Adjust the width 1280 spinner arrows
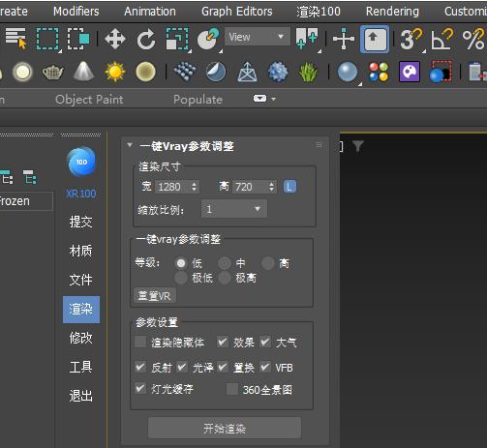Screen dimensions: 487x448 point(194,187)
